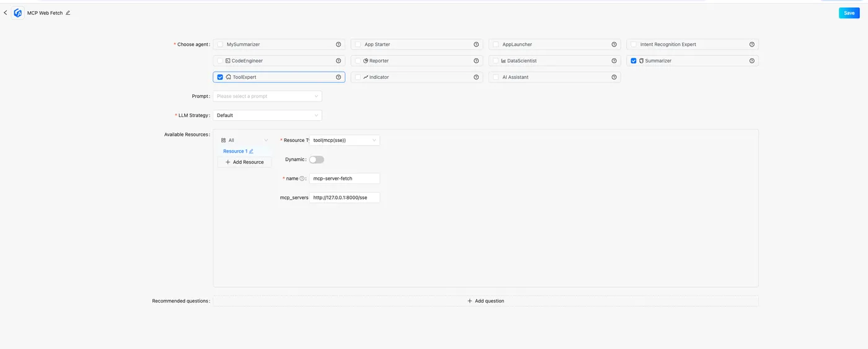
Task: Click the LLM Strategy label
Action: tap(193, 115)
